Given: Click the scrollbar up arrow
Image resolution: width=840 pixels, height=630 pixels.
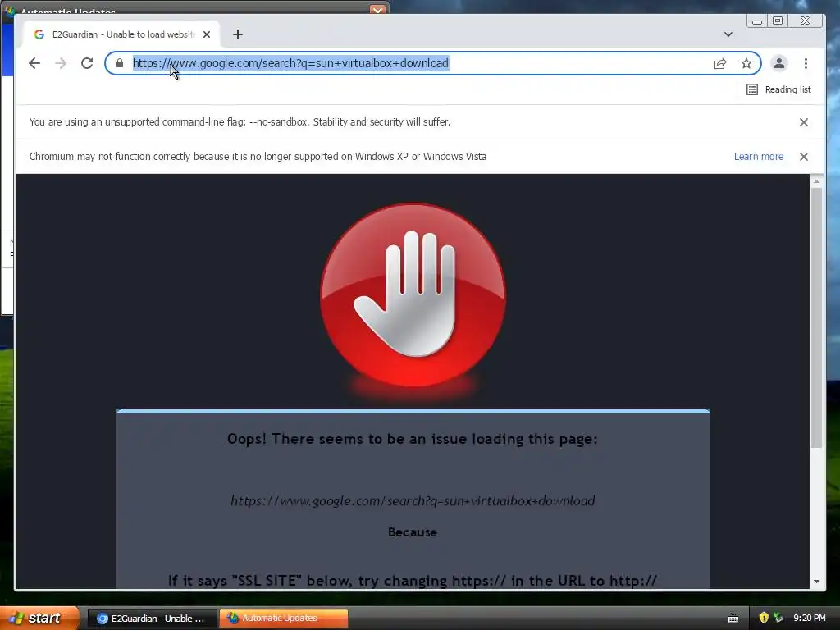Looking at the screenshot, I should coord(816,181).
